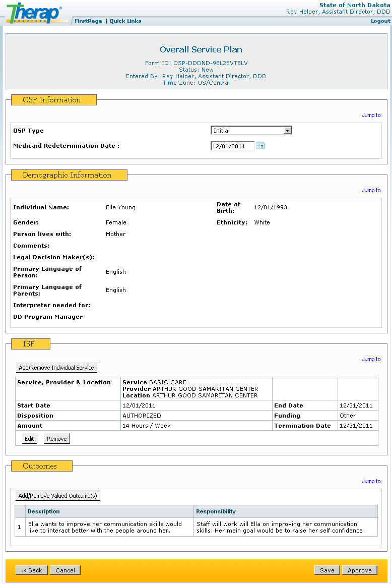The width and height of the screenshot is (392, 584).
Task: Select the Form ID text OSP-DDDND-9EL26VT8LV
Action: pos(210,64)
